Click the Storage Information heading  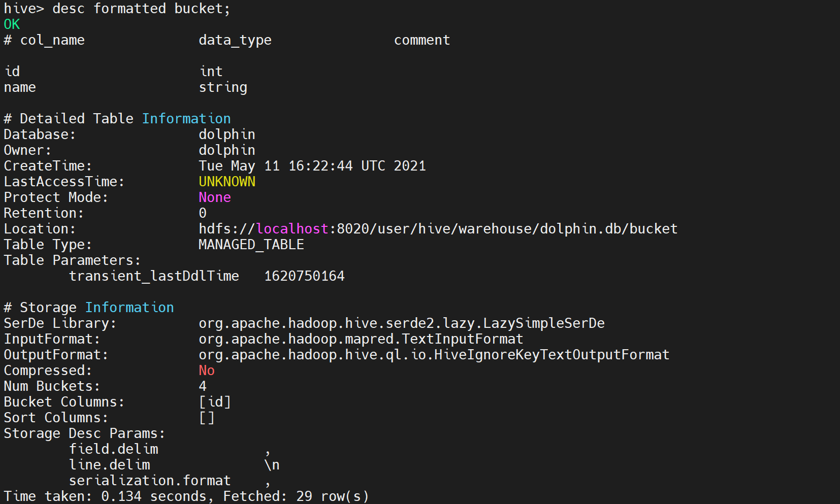coord(89,308)
